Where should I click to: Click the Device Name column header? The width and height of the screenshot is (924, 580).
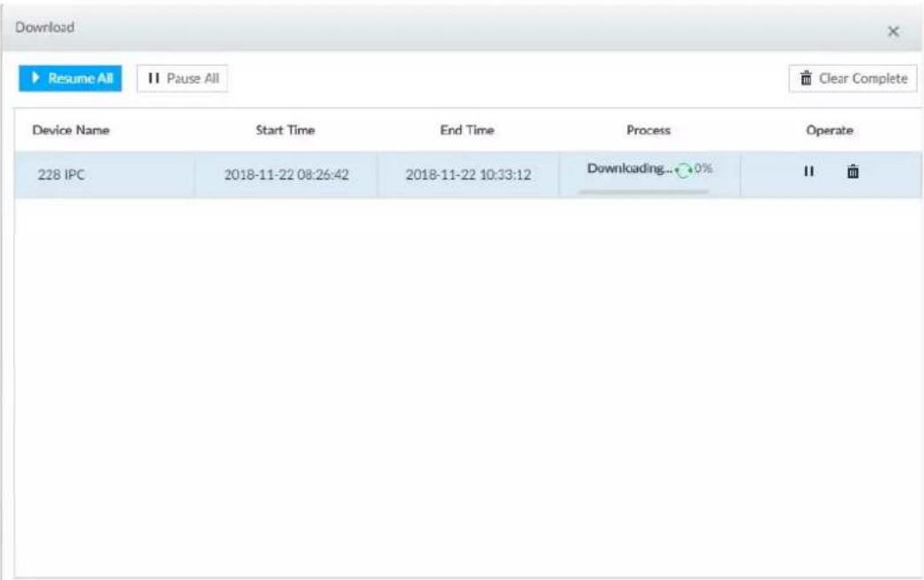pyautogui.click(x=71, y=131)
